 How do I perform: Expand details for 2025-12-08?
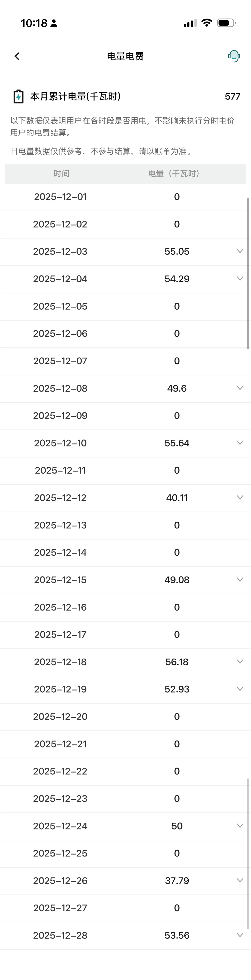pos(240,388)
